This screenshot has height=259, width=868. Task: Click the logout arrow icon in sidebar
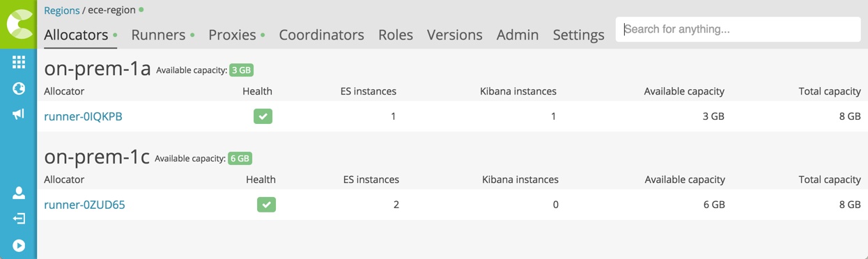19,219
